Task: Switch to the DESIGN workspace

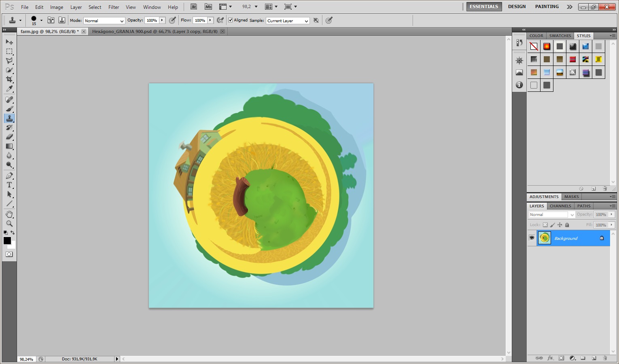Action: [x=517, y=6]
